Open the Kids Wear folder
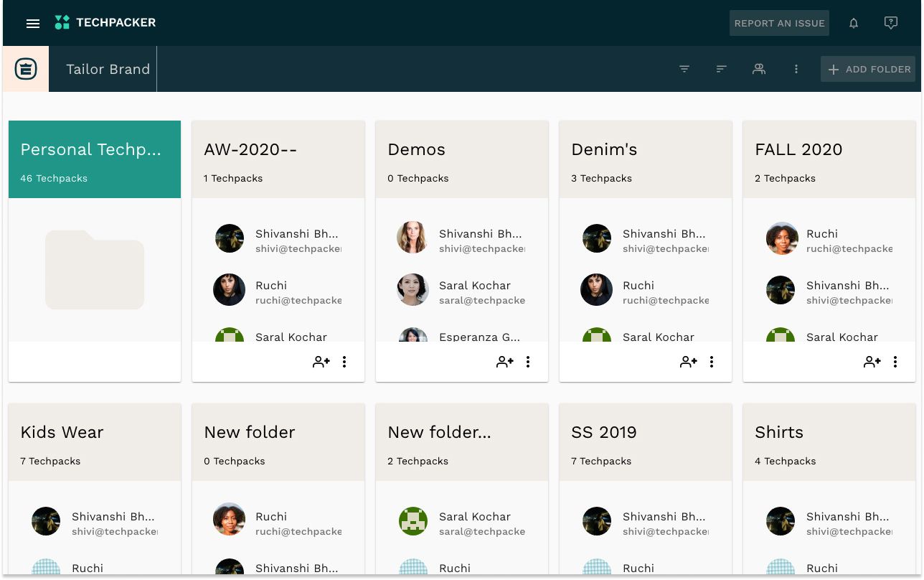The width and height of the screenshot is (924, 580). (x=95, y=441)
